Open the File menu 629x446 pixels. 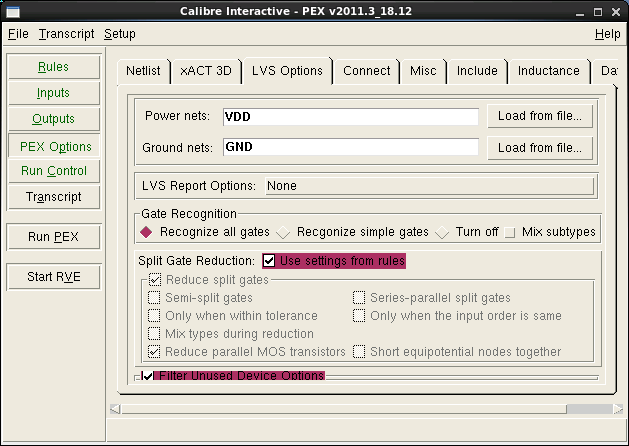(18, 34)
